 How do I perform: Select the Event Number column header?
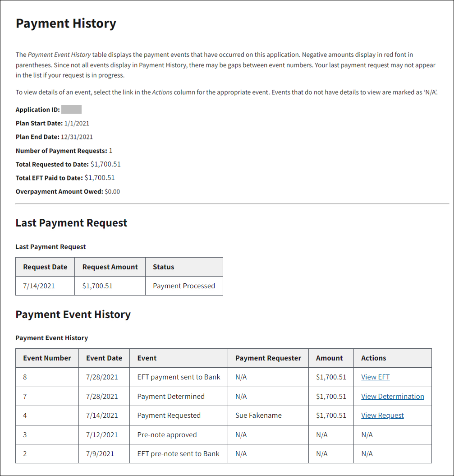47,358
